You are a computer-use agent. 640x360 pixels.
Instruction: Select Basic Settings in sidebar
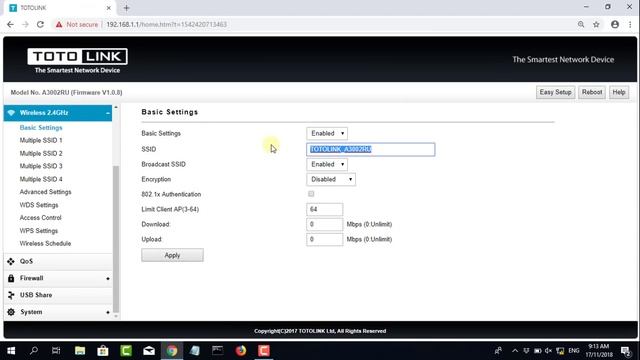(41, 128)
